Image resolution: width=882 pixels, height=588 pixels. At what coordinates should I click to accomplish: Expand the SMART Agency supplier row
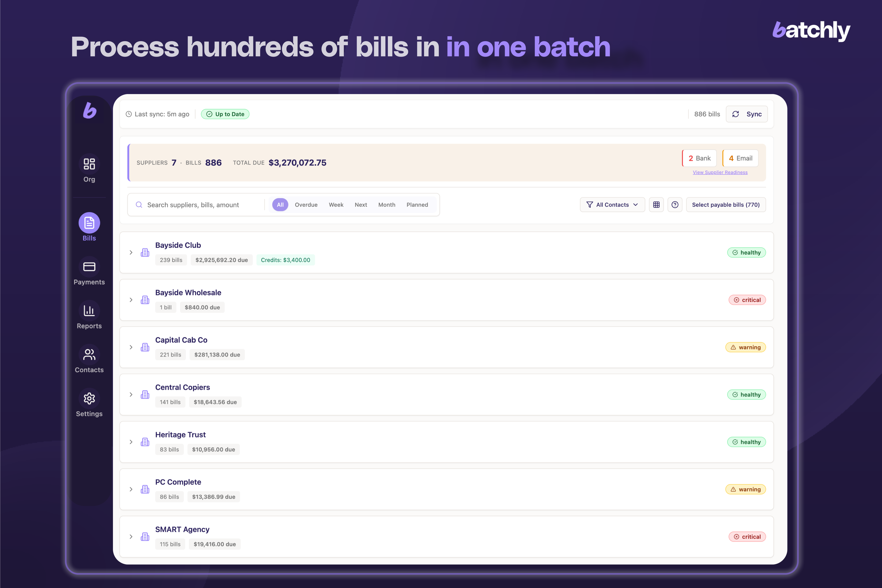(x=131, y=536)
